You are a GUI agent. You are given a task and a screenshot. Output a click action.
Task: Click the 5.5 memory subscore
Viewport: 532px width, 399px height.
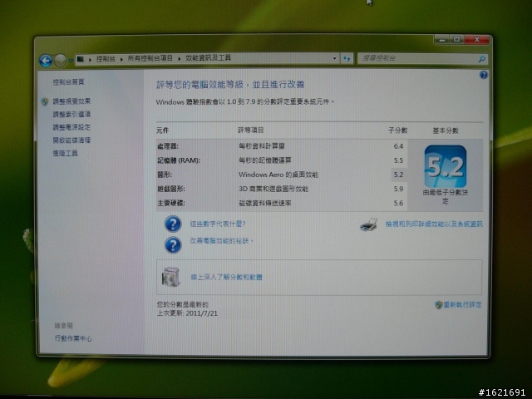[398, 160]
